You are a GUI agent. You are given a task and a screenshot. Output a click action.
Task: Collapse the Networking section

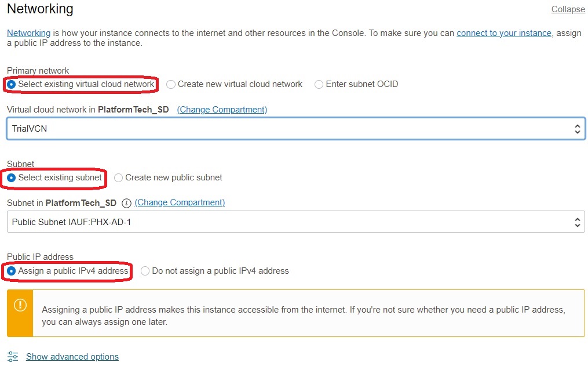point(567,9)
